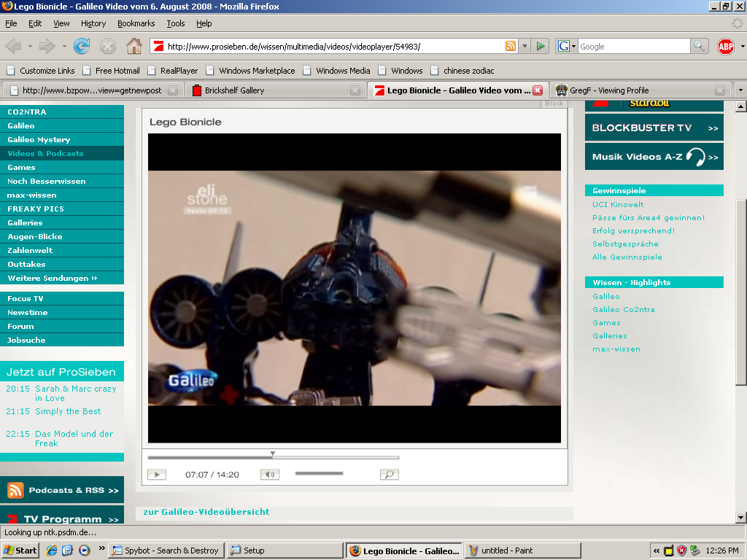Mute the video with the speaker icon
The height and width of the screenshot is (560, 747).
(x=270, y=474)
